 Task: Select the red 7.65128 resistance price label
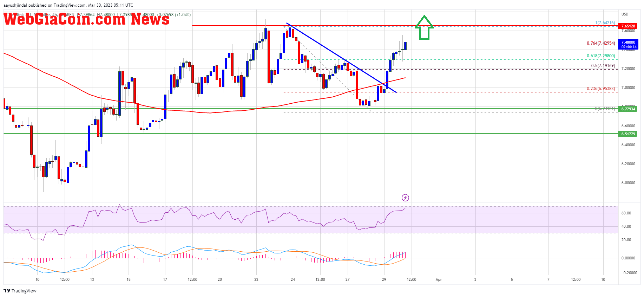pyautogui.click(x=628, y=26)
